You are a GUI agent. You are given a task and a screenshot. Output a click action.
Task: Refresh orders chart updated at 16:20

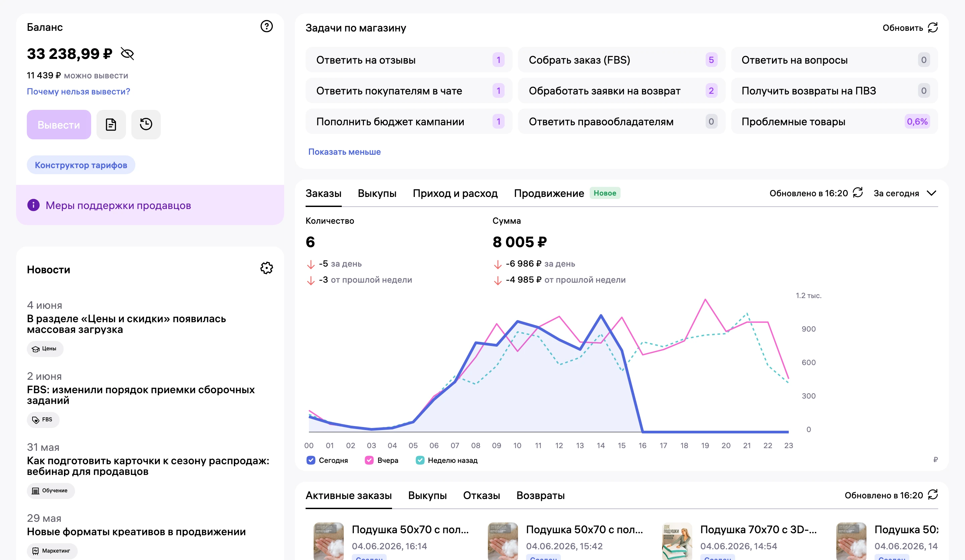click(x=858, y=193)
